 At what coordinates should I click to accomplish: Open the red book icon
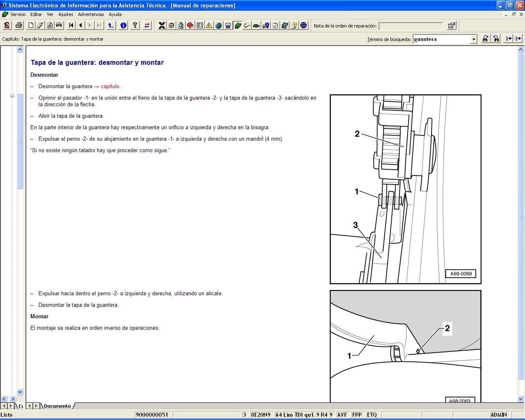(x=190, y=25)
